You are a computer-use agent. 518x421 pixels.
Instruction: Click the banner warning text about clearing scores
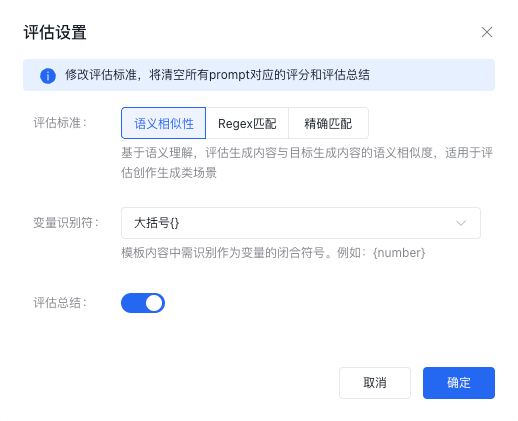[217, 75]
